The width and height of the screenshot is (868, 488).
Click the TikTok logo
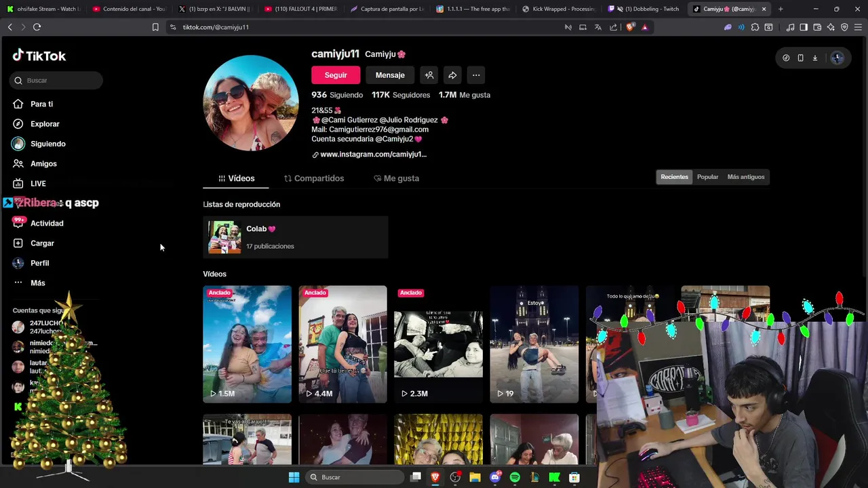(39, 56)
